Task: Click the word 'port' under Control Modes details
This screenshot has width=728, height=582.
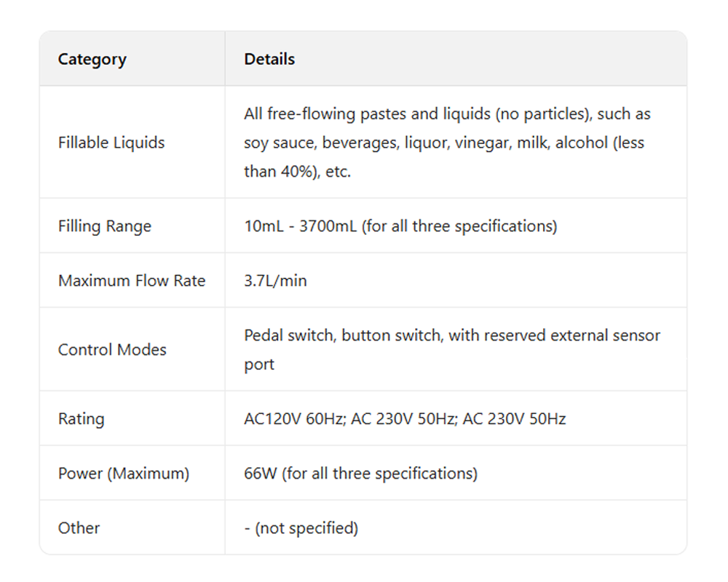Action: click(x=259, y=364)
